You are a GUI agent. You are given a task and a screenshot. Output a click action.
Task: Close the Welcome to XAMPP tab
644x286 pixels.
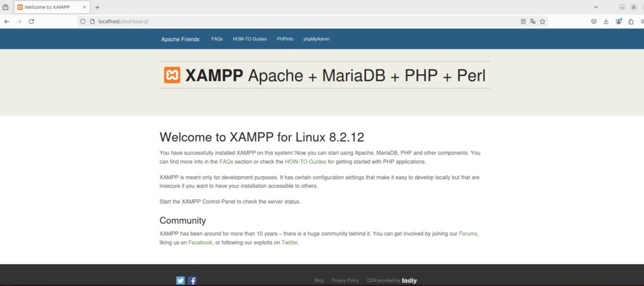pos(85,8)
